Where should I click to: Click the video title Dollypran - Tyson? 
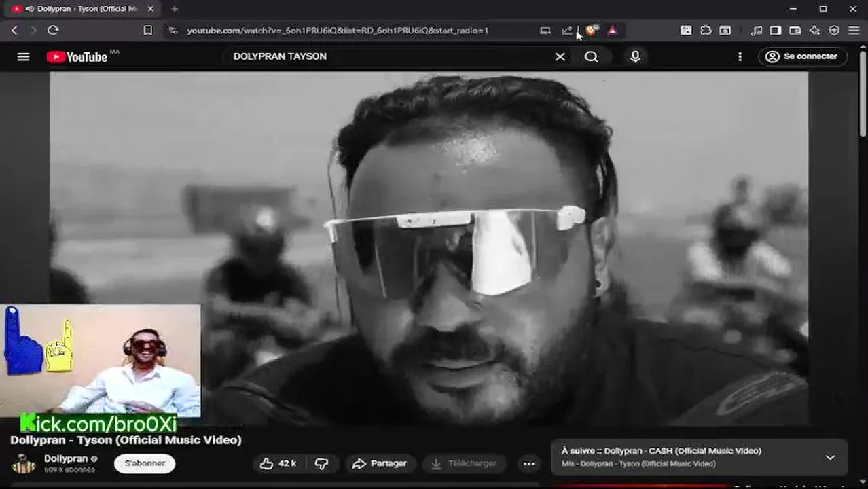(126, 440)
